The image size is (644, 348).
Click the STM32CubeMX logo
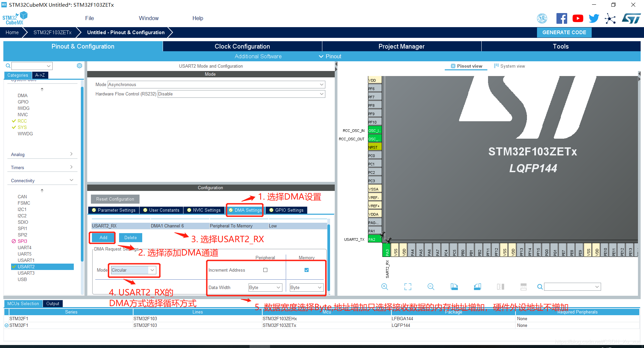point(15,18)
